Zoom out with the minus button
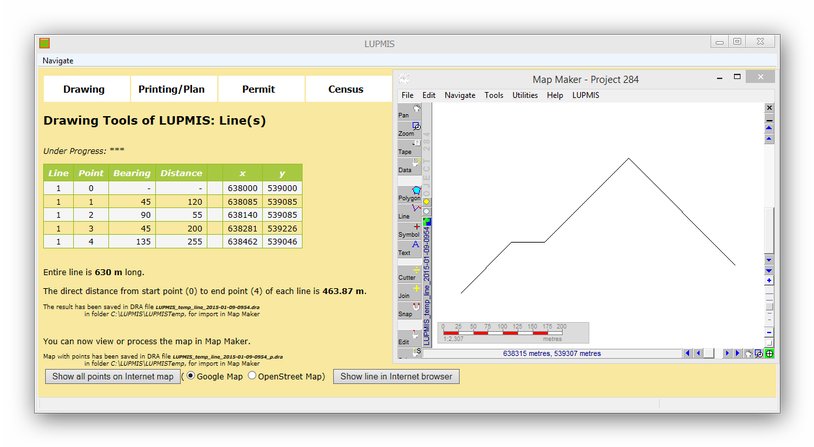The height and width of the screenshot is (447, 814). [769, 333]
